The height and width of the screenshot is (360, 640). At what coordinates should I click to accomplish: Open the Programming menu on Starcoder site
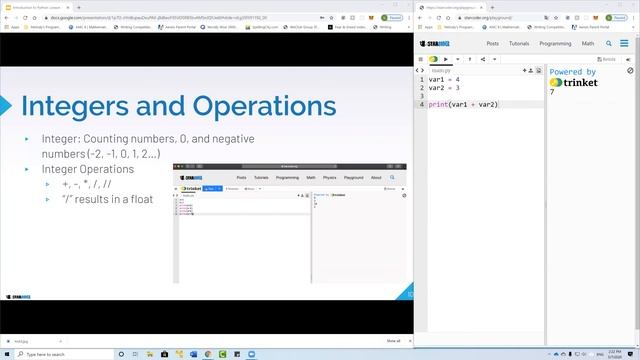tap(555, 43)
